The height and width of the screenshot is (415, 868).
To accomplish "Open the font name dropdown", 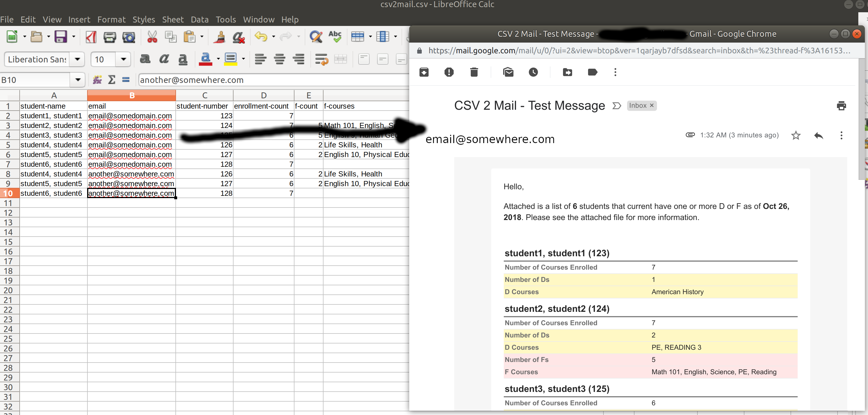I will click(77, 59).
